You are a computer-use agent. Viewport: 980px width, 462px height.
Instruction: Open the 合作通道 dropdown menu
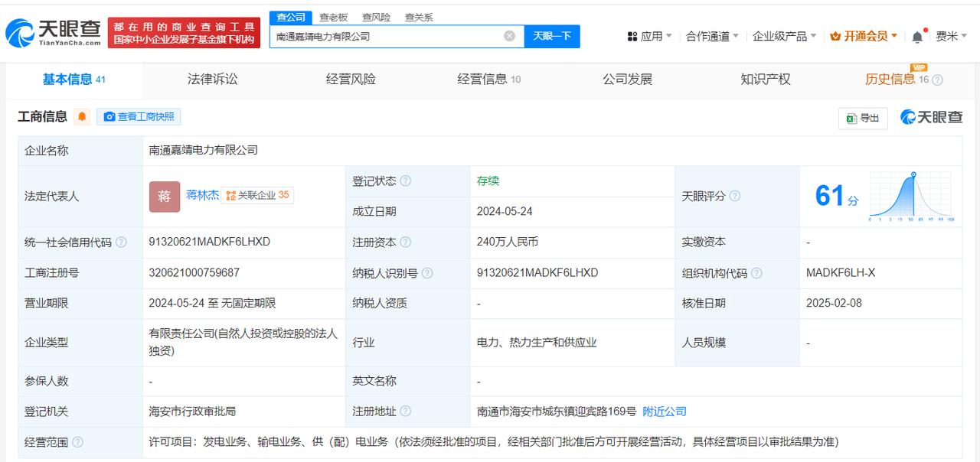pyautogui.click(x=713, y=36)
